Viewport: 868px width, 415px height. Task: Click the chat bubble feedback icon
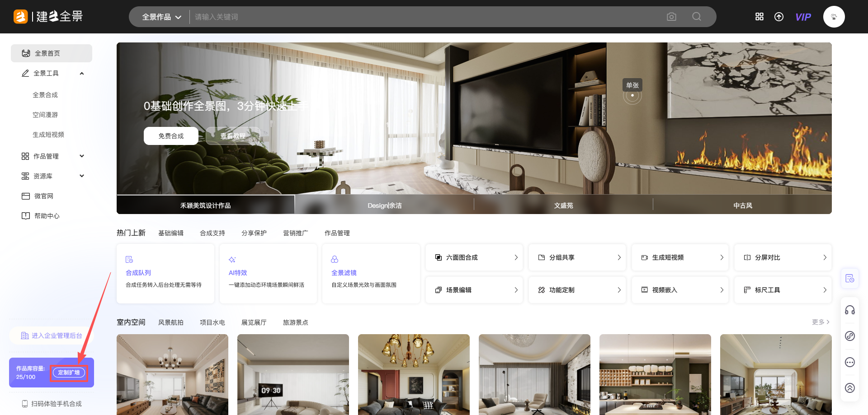point(850,362)
